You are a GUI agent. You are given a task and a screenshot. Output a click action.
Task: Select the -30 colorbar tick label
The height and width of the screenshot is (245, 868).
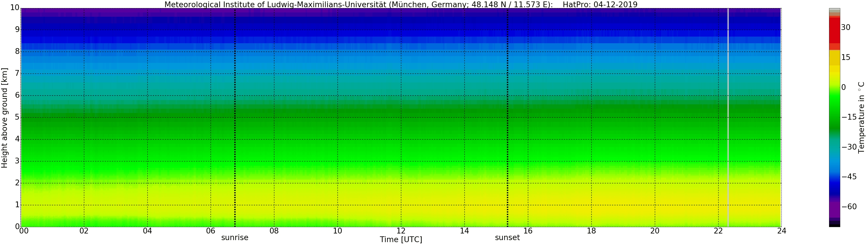click(x=849, y=147)
